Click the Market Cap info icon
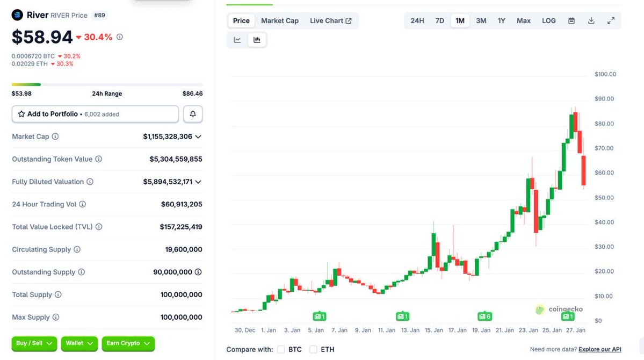 [x=55, y=136]
